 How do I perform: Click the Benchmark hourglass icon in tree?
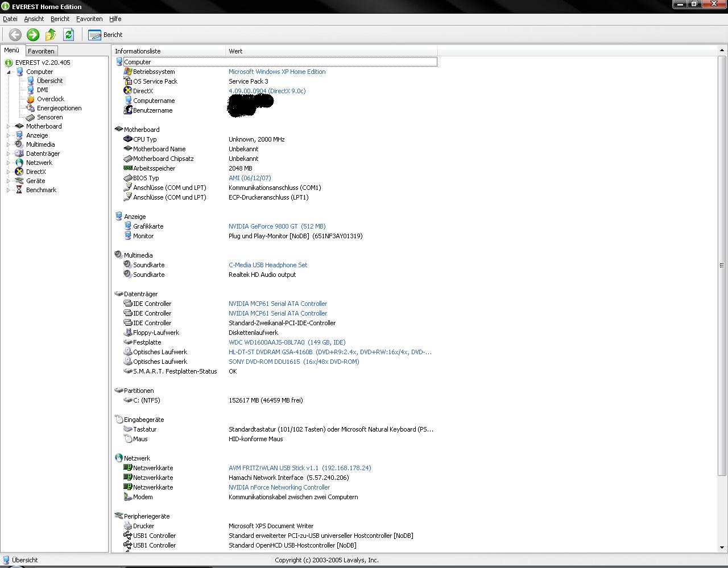19,190
